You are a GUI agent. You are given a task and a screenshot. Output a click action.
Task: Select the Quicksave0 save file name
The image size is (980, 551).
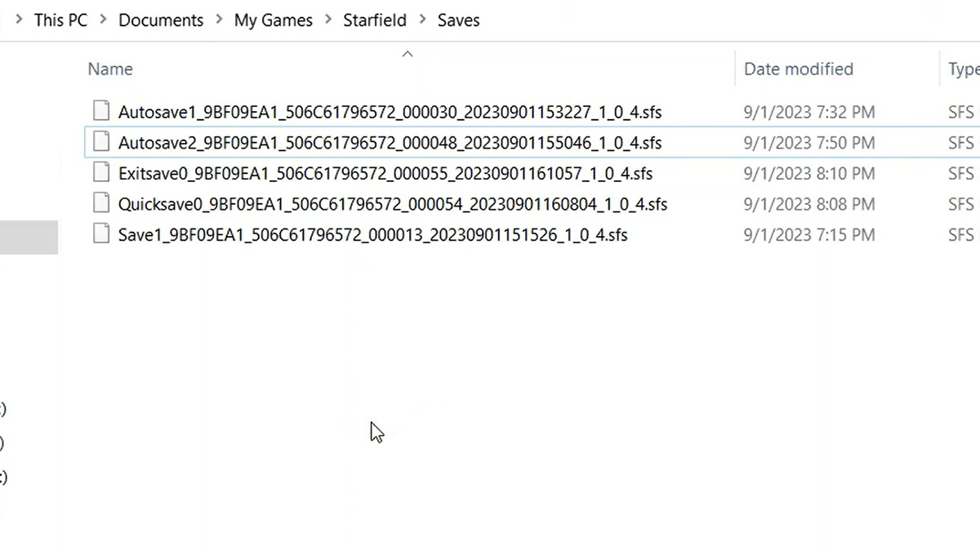[x=392, y=204]
